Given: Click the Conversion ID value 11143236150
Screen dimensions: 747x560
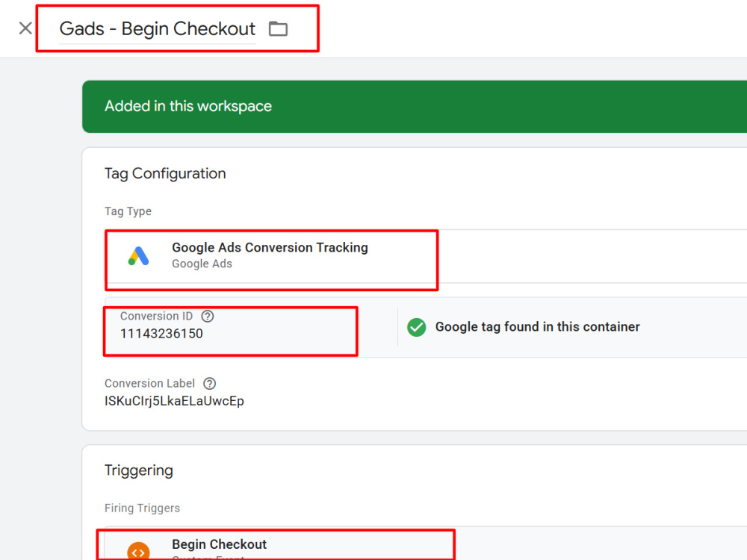Looking at the screenshot, I should pyautogui.click(x=161, y=334).
